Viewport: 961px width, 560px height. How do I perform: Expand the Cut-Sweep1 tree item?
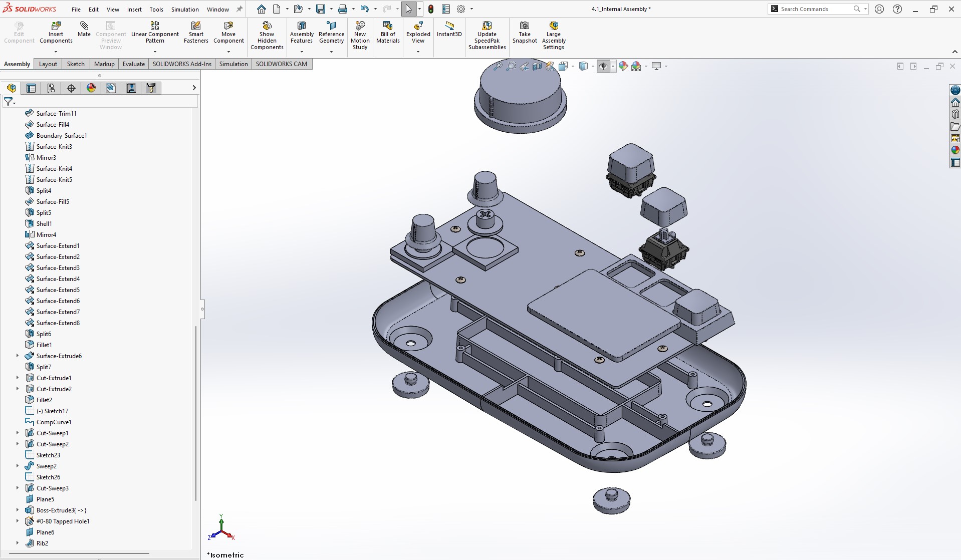18,433
